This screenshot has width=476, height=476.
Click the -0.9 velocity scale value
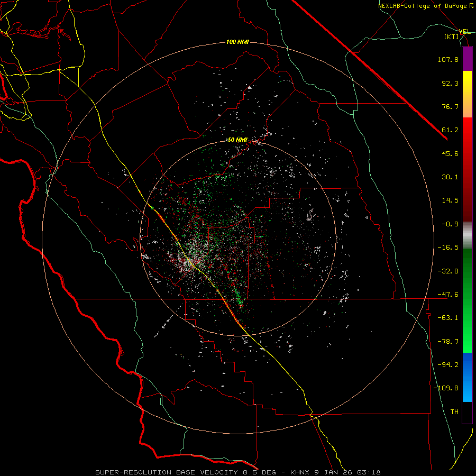click(x=450, y=224)
